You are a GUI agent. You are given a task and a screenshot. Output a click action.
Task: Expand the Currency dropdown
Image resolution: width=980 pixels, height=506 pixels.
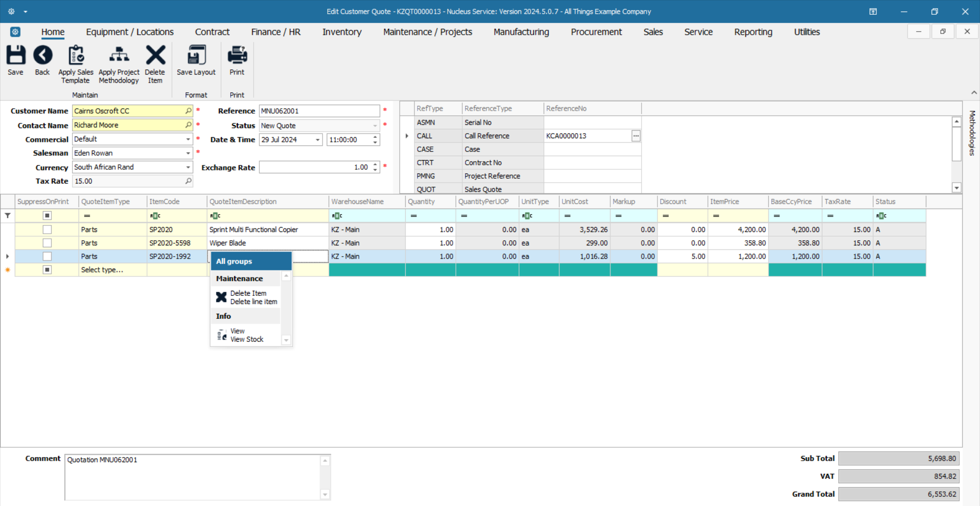[x=188, y=167]
